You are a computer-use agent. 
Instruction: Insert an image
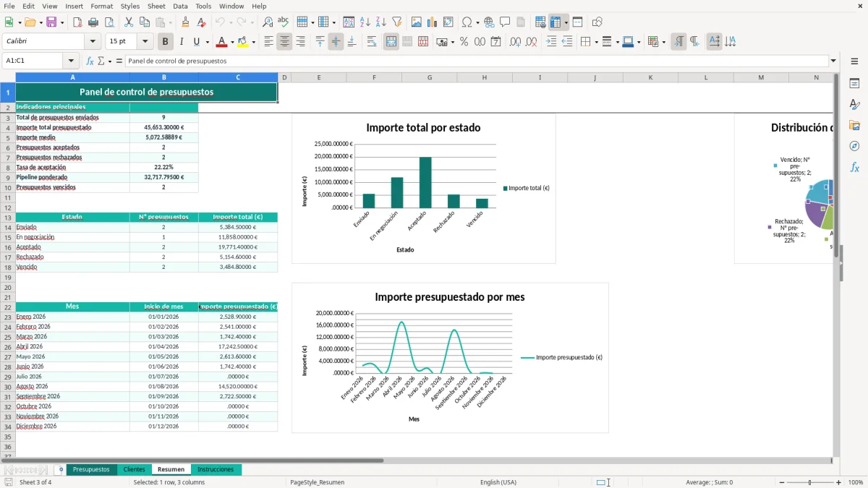(x=416, y=22)
